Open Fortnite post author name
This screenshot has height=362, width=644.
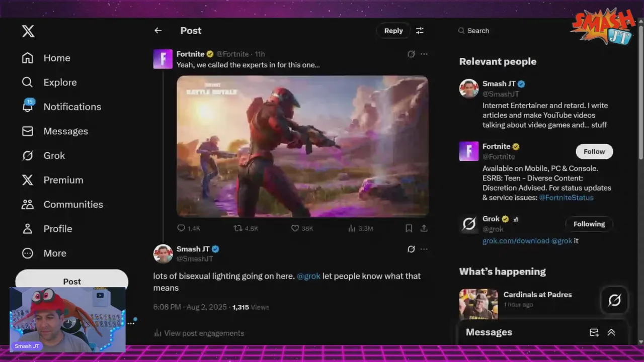[x=190, y=54]
